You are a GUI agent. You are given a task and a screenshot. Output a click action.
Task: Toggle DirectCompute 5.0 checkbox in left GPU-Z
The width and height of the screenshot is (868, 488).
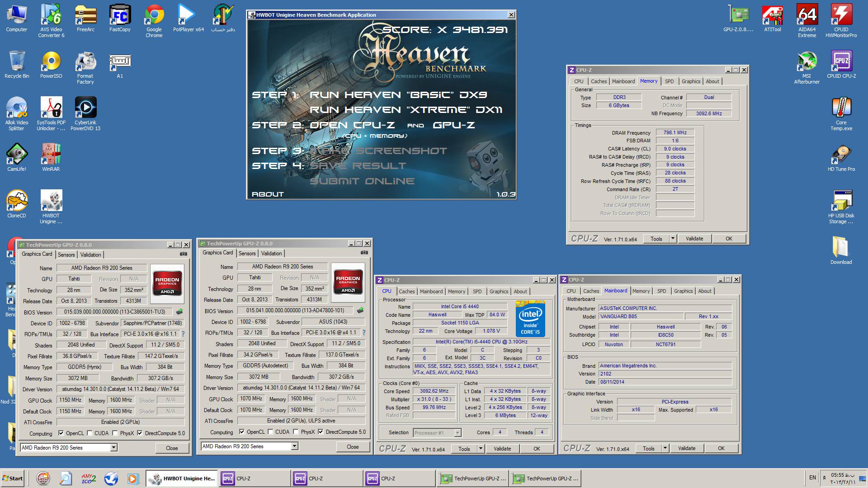point(140,433)
